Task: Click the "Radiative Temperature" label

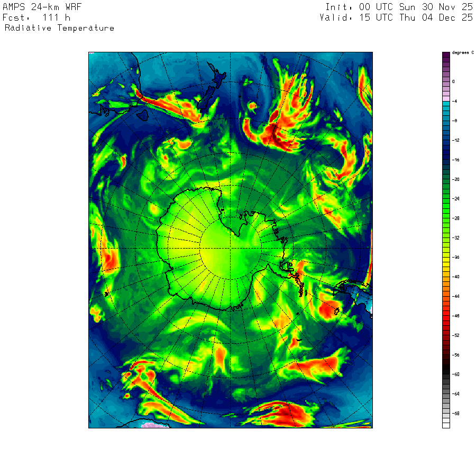Action: pyautogui.click(x=59, y=28)
